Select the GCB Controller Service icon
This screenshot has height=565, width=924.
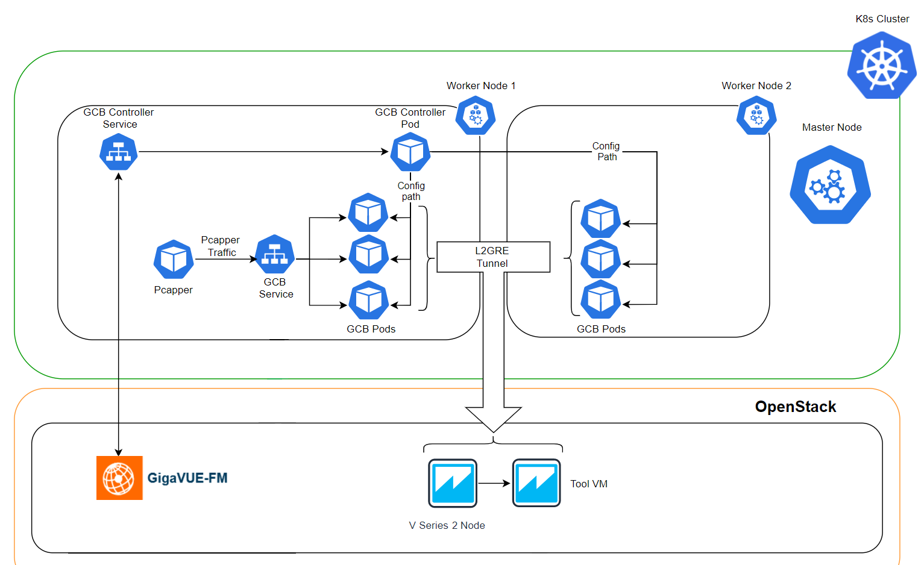click(x=119, y=152)
